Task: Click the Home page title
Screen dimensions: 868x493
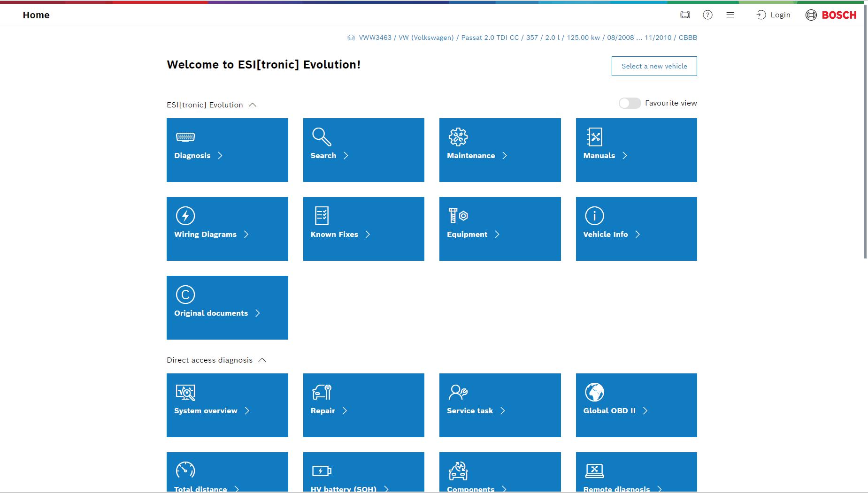Action: click(36, 15)
